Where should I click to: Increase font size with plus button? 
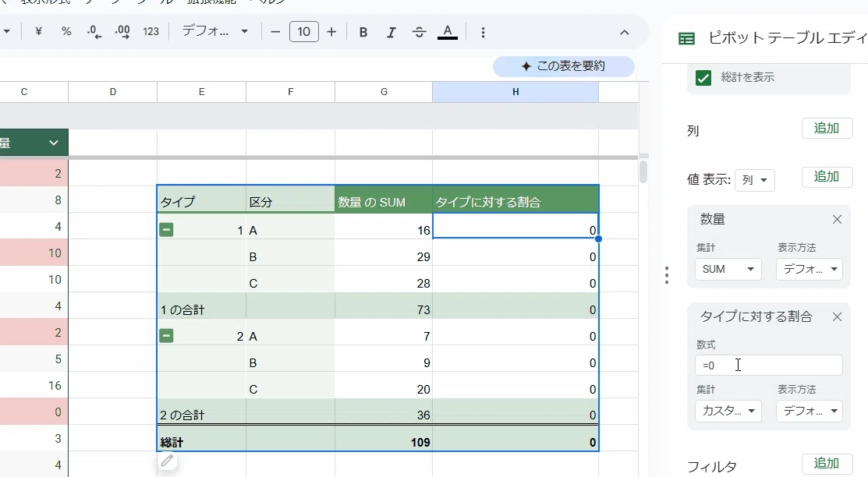331,32
